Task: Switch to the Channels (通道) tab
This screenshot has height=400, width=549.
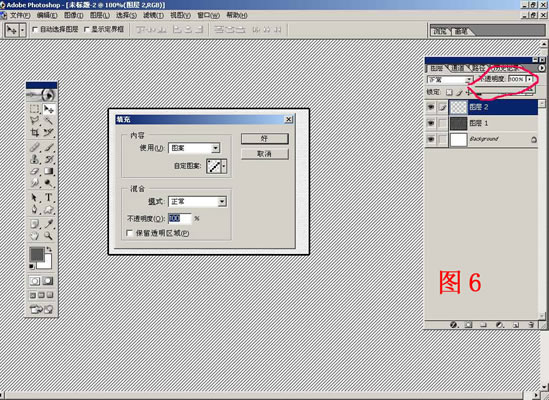Action: click(x=457, y=68)
